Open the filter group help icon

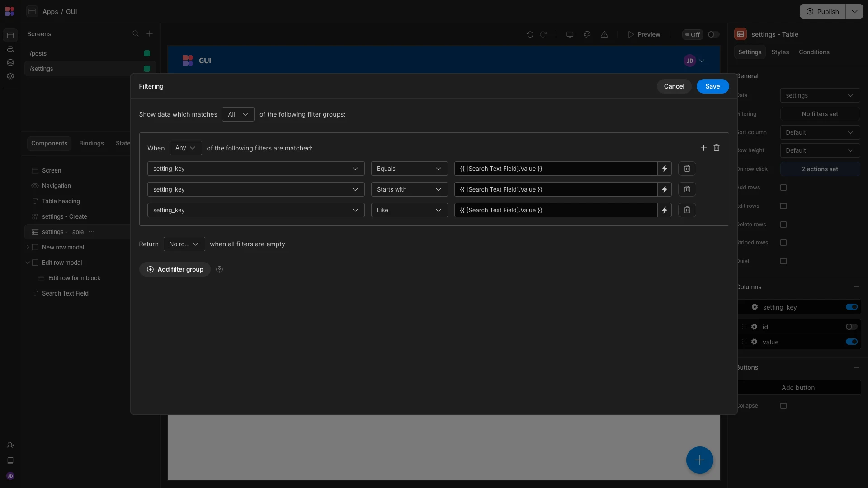click(x=219, y=269)
